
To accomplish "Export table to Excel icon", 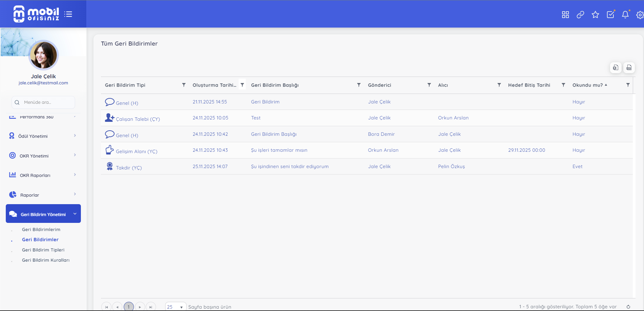I will coord(615,68).
